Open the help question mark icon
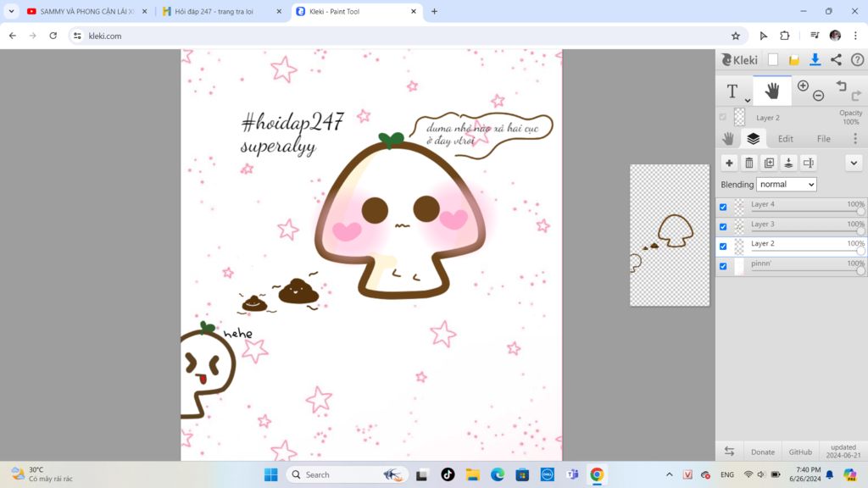The image size is (868, 488). click(857, 60)
